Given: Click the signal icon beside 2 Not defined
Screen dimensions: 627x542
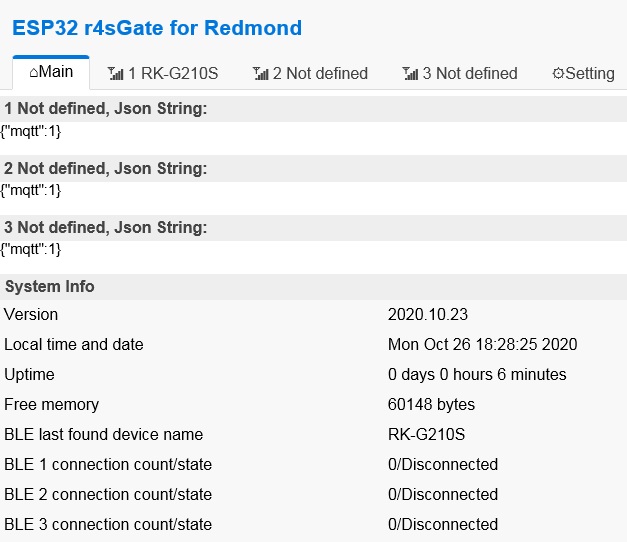Looking at the screenshot, I should [261, 74].
